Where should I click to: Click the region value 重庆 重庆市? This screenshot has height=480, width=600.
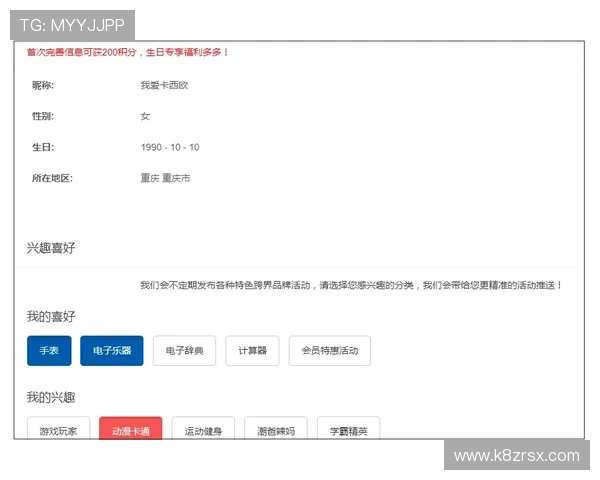click(x=165, y=178)
